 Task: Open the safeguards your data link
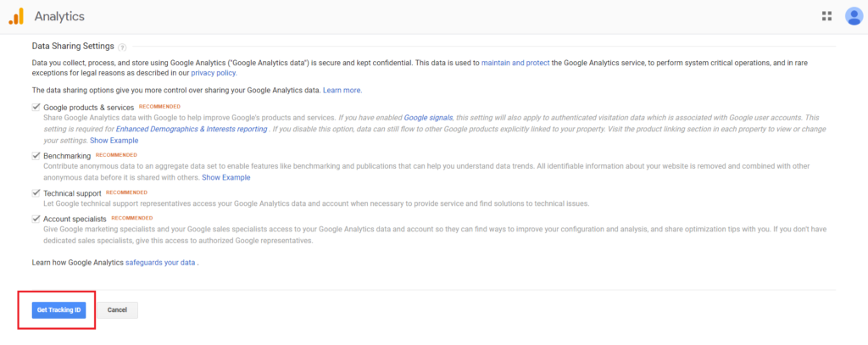pos(160,263)
